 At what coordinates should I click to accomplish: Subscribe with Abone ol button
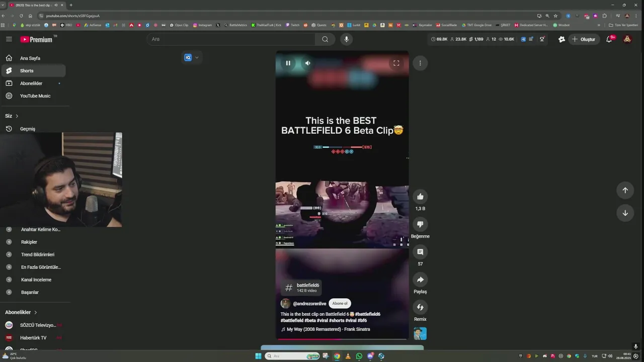point(340,303)
